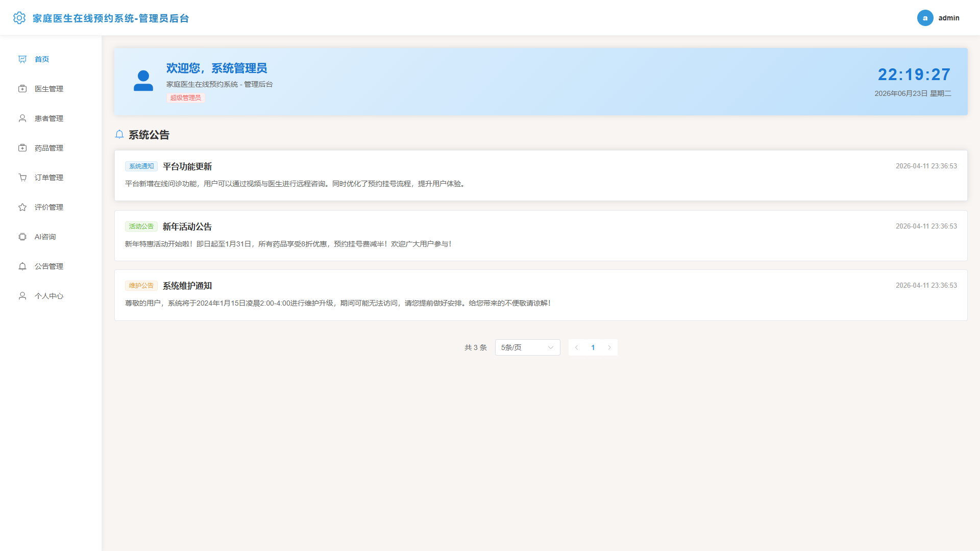Open the 5条/页 page size dropdown

pyautogui.click(x=527, y=347)
